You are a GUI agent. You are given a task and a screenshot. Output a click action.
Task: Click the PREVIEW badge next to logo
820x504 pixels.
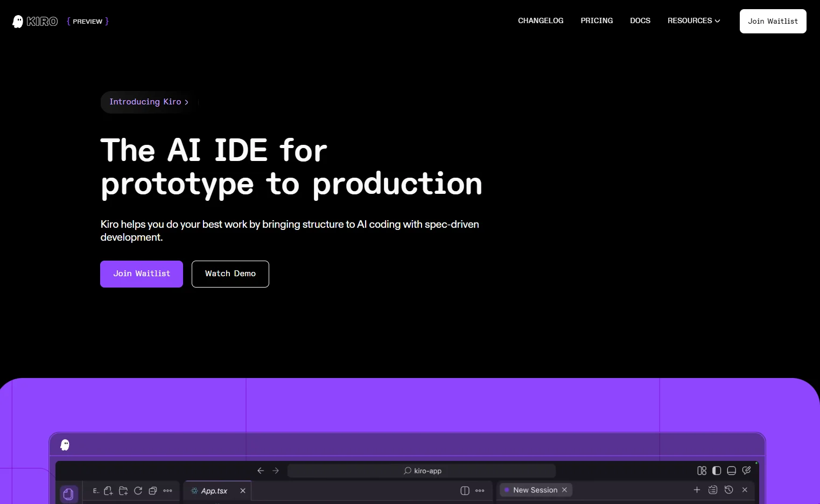point(88,22)
